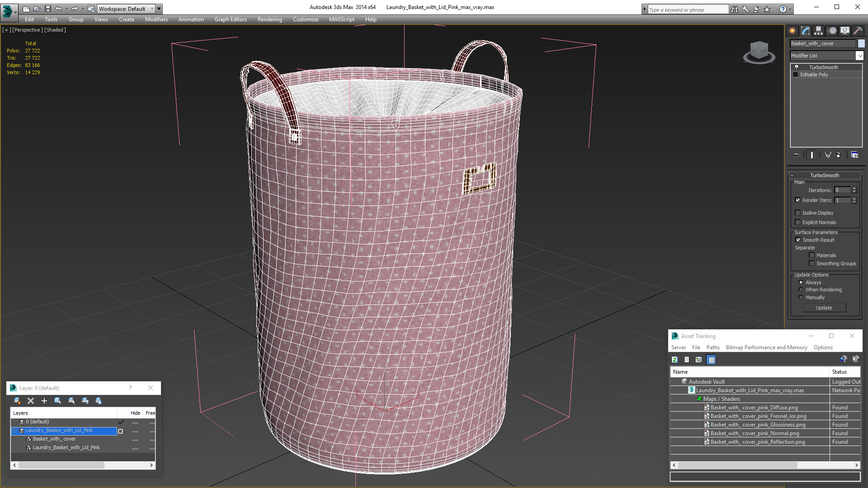Click the viewport plus-sign general menu
This screenshot has width=868, height=488.
point(7,30)
